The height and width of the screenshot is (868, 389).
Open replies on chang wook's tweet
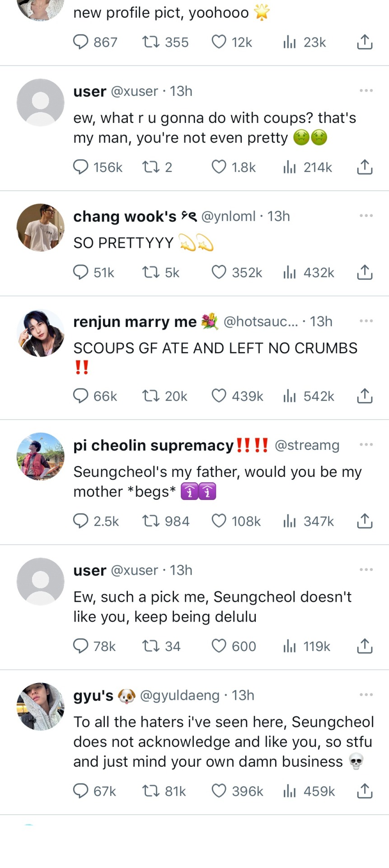(x=81, y=272)
